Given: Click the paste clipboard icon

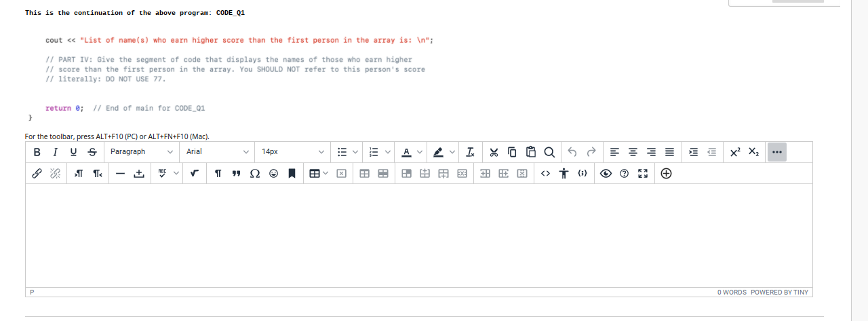Looking at the screenshot, I should pyautogui.click(x=530, y=152).
